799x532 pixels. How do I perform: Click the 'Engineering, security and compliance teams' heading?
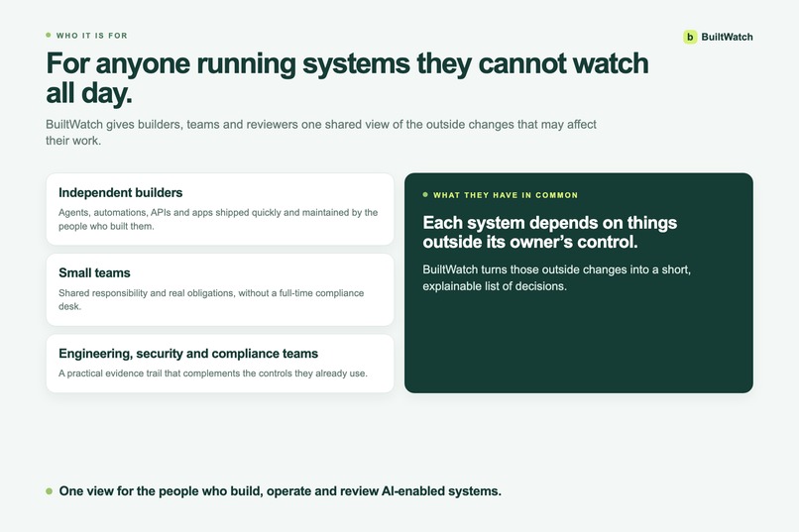tap(188, 354)
